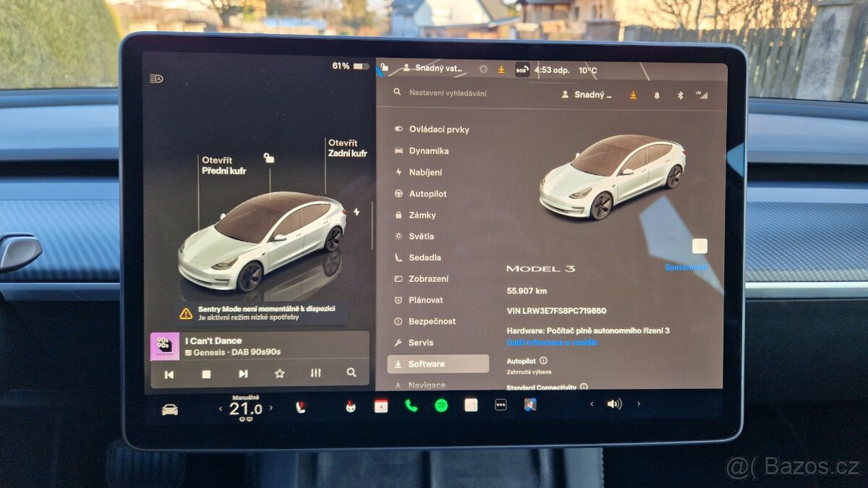Tap the notifications bell icon

(x=656, y=95)
